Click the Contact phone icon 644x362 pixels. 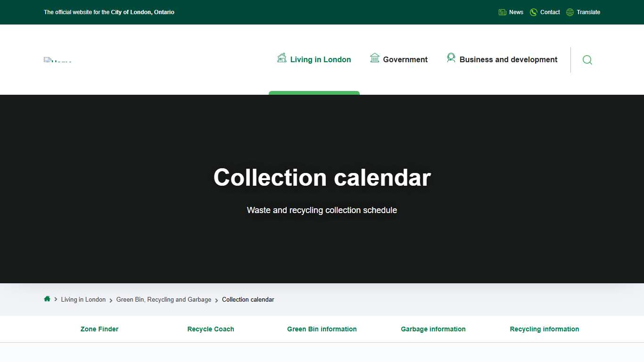[533, 12]
